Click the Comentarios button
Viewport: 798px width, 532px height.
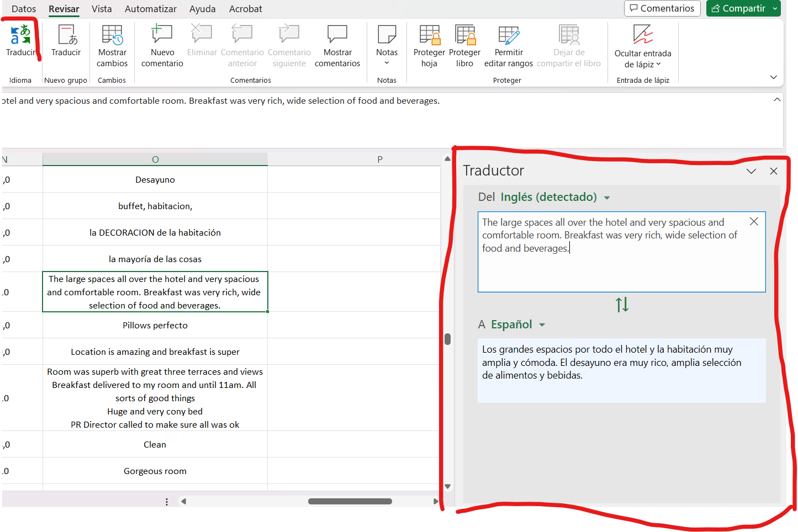click(662, 8)
